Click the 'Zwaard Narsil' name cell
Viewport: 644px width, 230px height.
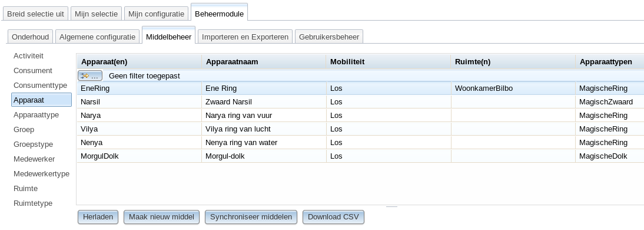point(264,101)
